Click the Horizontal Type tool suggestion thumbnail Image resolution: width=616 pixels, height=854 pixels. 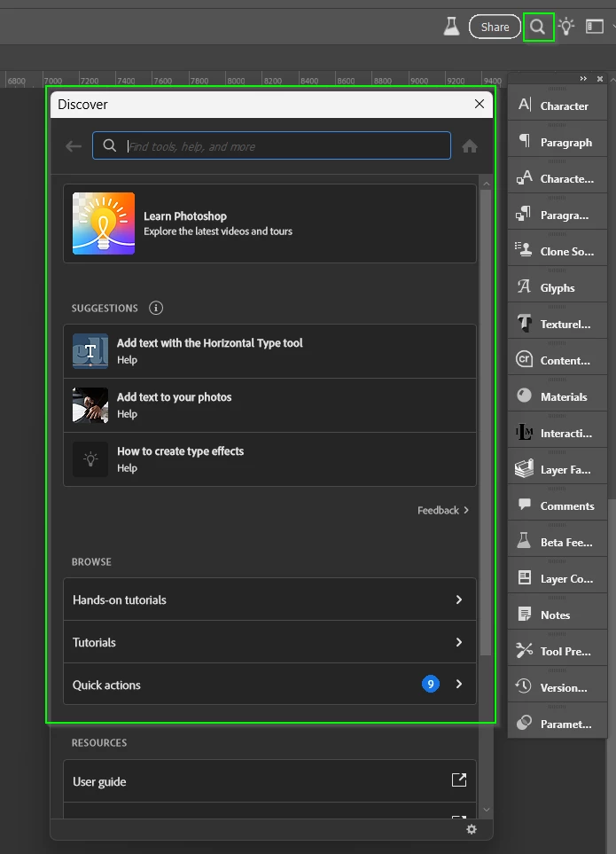[x=90, y=351]
